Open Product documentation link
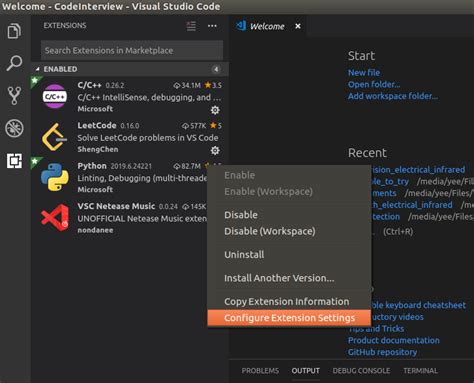The width and height of the screenshot is (474, 383). tap(394, 340)
